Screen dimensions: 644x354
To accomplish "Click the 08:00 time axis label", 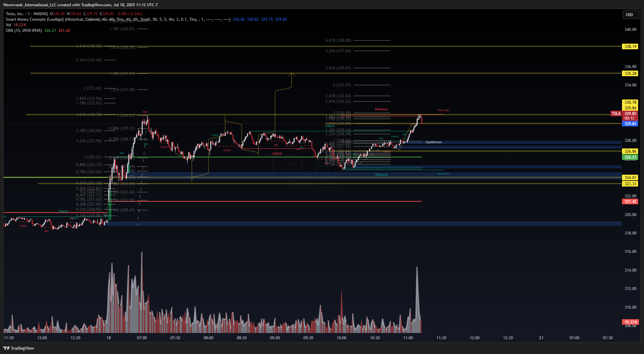I will (x=208, y=338).
